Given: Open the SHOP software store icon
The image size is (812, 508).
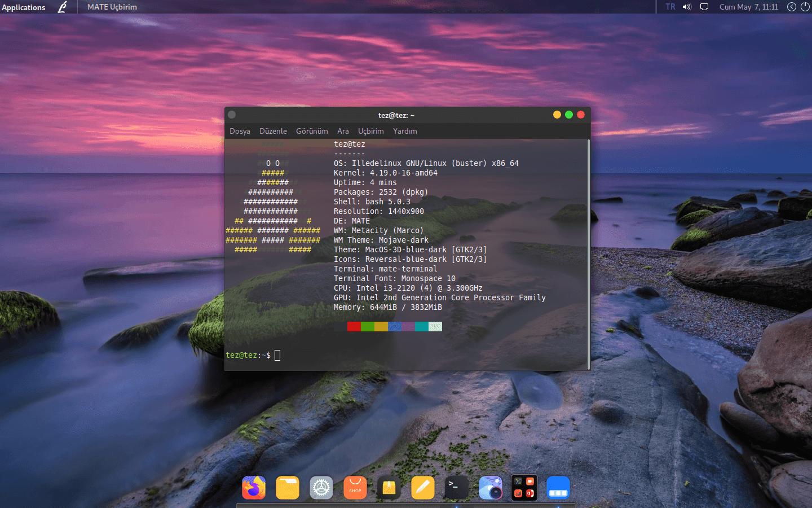Looking at the screenshot, I should coord(355,488).
